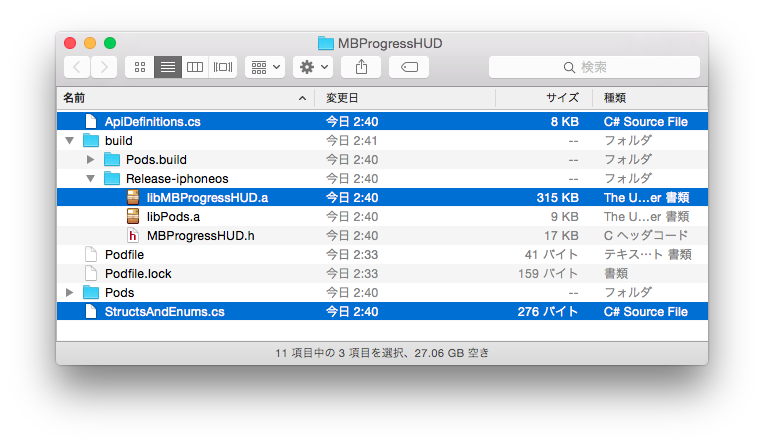Click the Release-iphoneos folder icon
Screen dimensions: 764x445
[112, 178]
